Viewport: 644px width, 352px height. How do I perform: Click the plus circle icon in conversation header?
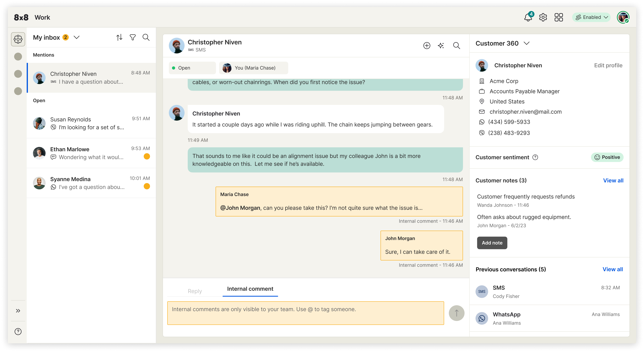(426, 46)
